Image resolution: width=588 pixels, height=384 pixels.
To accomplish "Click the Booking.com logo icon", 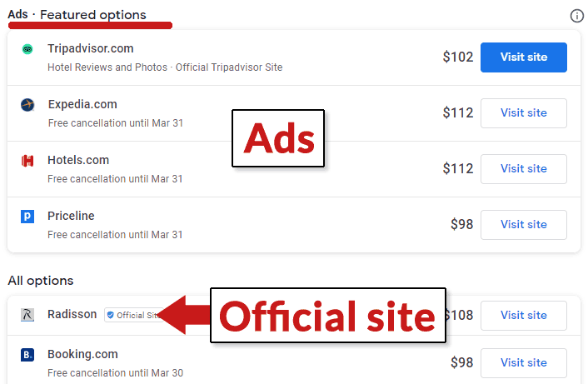I will tap(27, 355).
